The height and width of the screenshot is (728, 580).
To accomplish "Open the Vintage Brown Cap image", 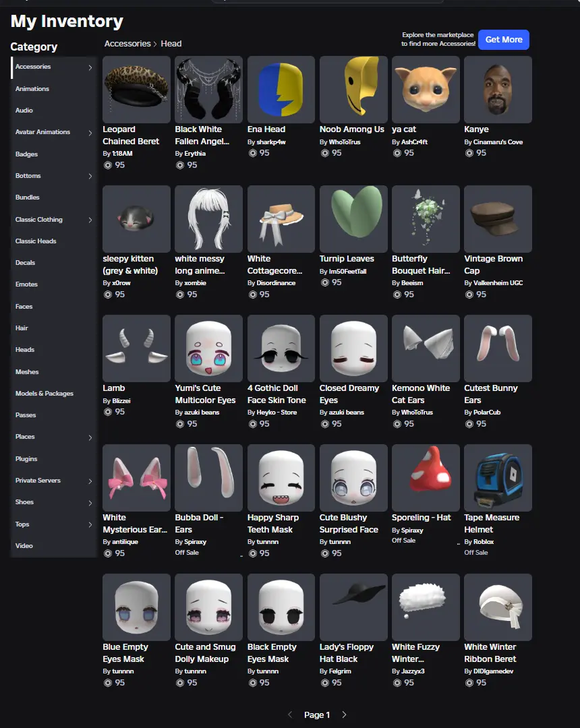I will tap(498, 219).
